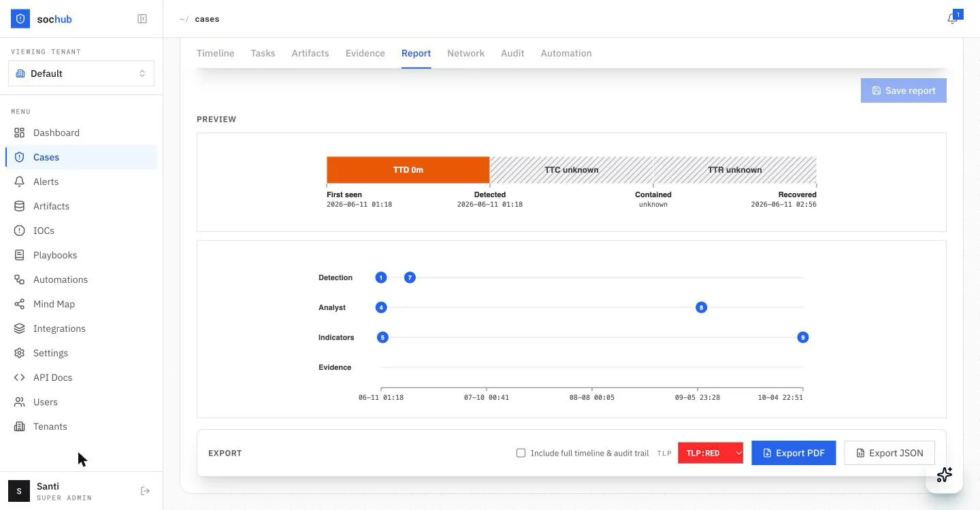Click the Integrations layers icon
980x510 pixels.
(20, 328)
